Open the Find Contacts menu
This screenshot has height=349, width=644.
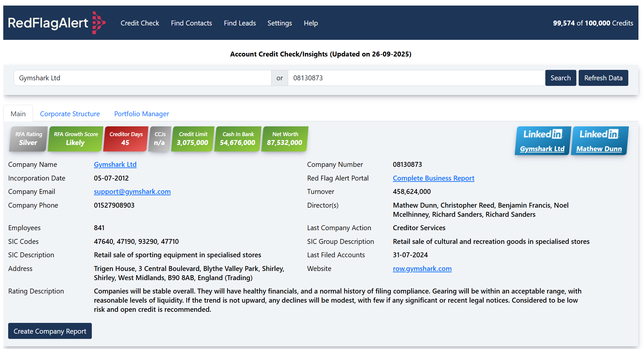[191, 23]
